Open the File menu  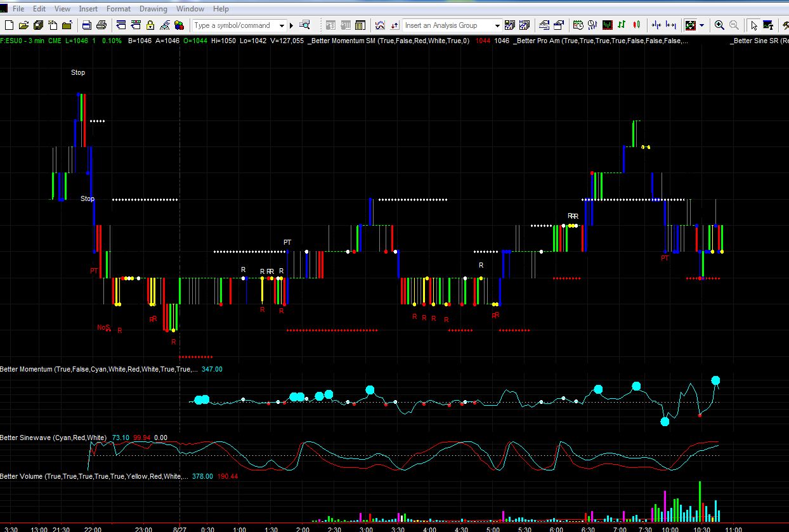18,9
